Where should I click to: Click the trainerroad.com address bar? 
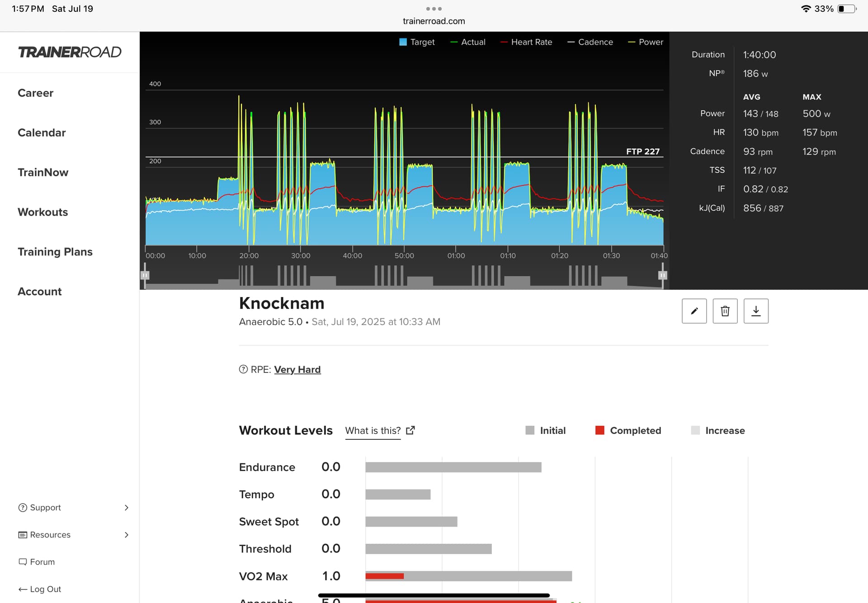tap(434, 21)
